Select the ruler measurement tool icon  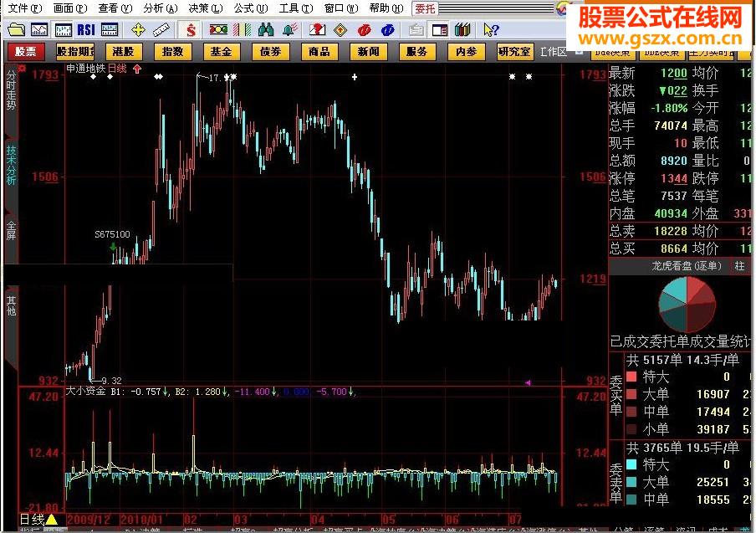click(x=161, y=30)
